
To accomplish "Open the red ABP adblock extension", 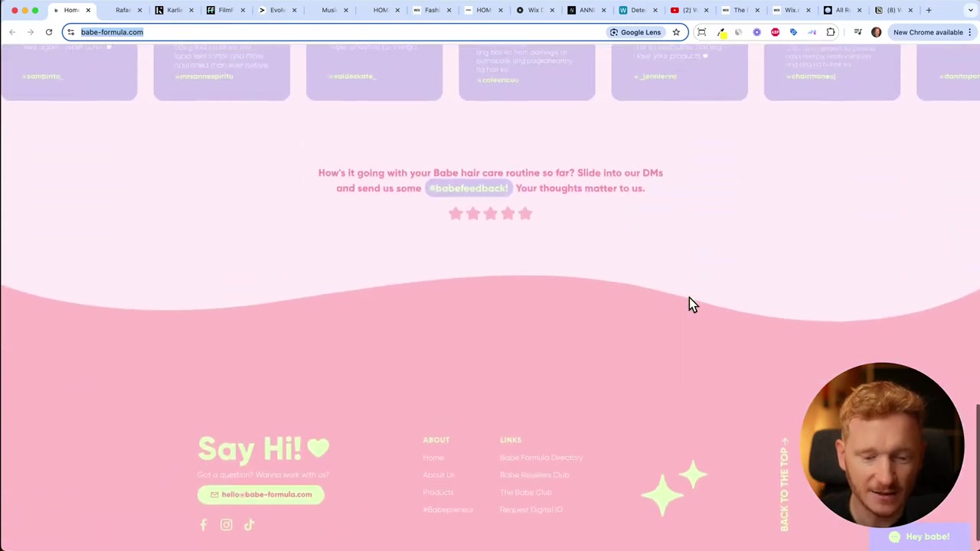I will (775, 32).
